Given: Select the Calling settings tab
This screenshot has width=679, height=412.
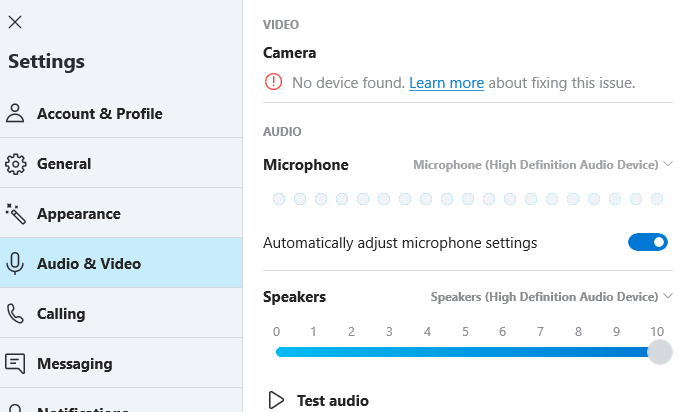Looking at the screenshot, I should tap(61, 314).
